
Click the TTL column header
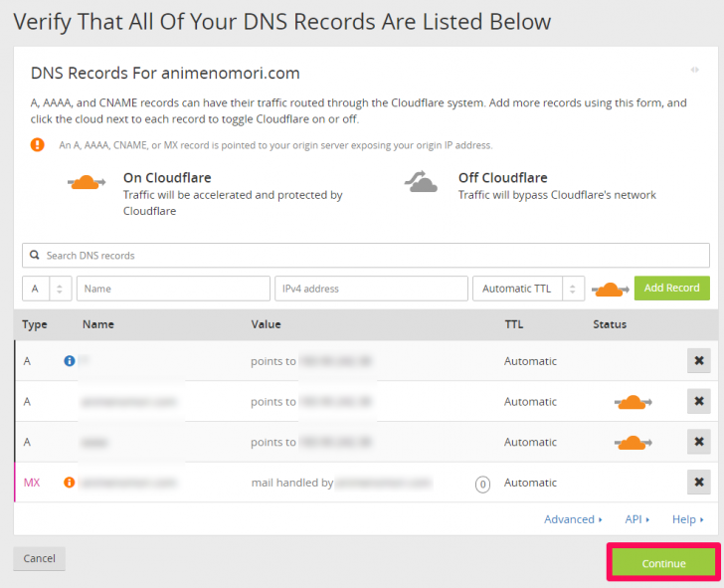click(x=513, y=324)
